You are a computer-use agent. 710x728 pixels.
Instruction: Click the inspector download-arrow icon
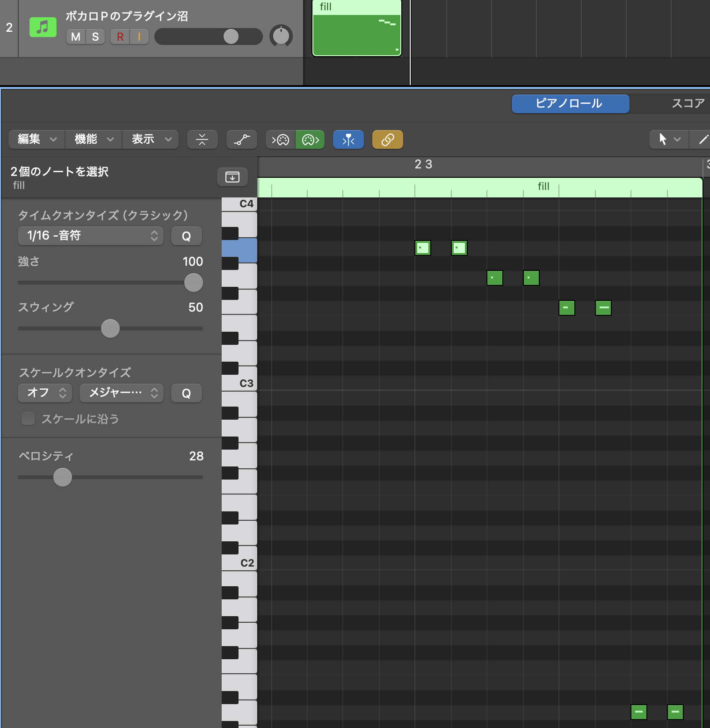point(232,177)
